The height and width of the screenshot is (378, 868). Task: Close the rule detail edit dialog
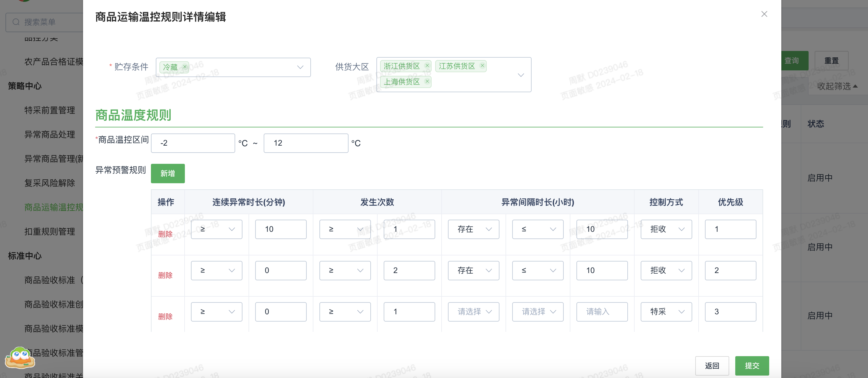pyautogui.click(x=764, y=14)
